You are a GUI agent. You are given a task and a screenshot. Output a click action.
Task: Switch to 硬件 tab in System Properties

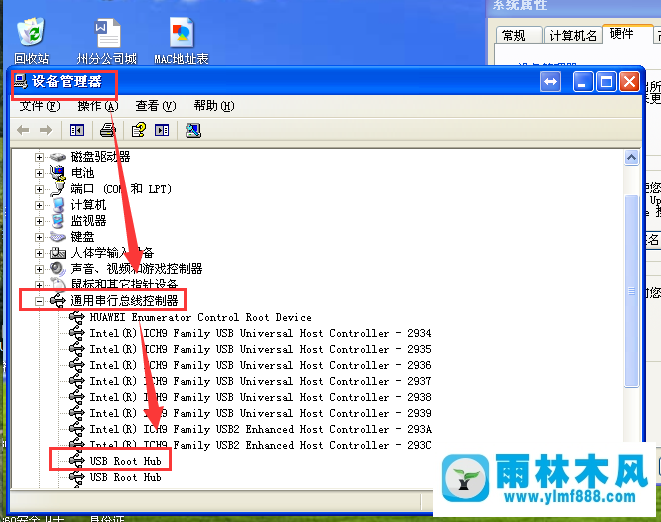click(627, 34)
